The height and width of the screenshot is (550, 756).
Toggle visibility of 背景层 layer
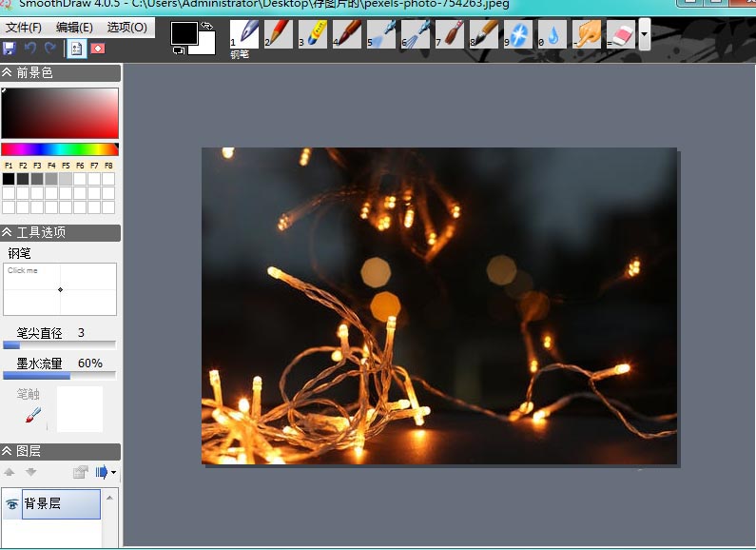[x=12, y=504]
